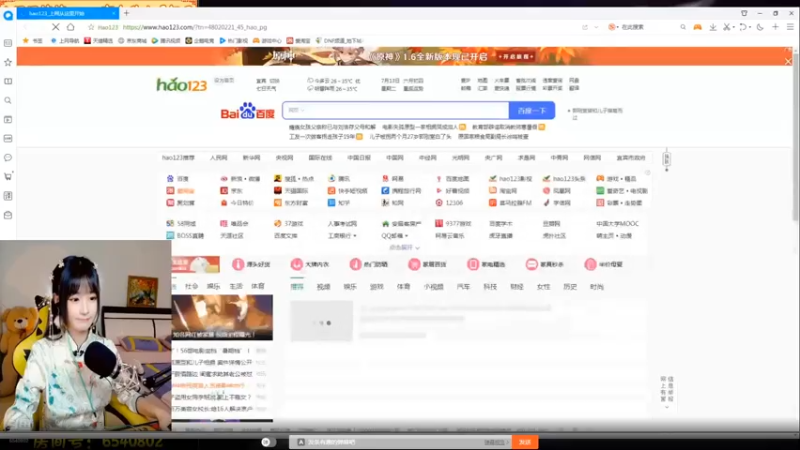The width and height of the screenshot is (800, 450).
Task: Open the shopping cart icon in the left sidebar
Action: [x=8, y=177]
